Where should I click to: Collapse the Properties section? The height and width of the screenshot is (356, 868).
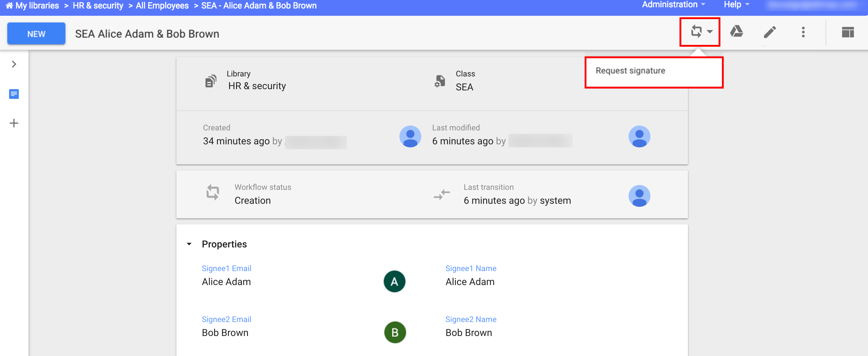189,244
